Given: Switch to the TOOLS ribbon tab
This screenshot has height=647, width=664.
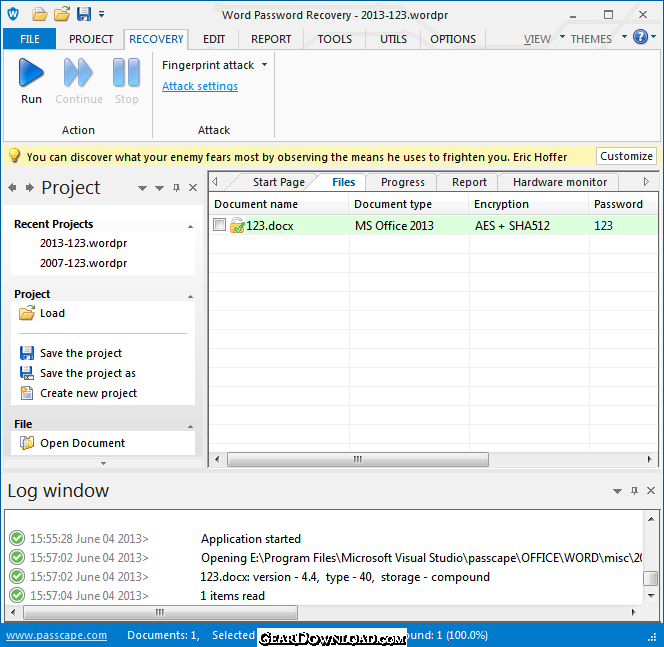Looking at the screenshot, I should [335, 39].
